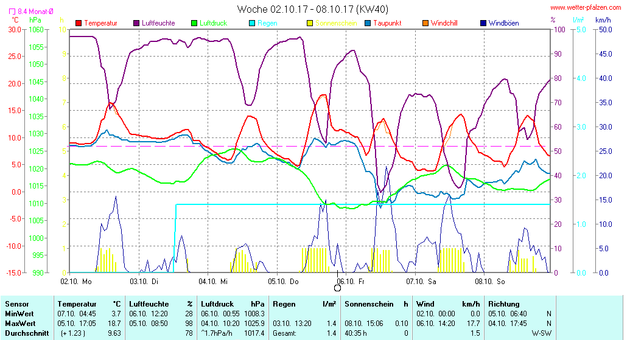
Task: Click the blue Taupunkt legend swatch
Action: click(x=368, y=23)
